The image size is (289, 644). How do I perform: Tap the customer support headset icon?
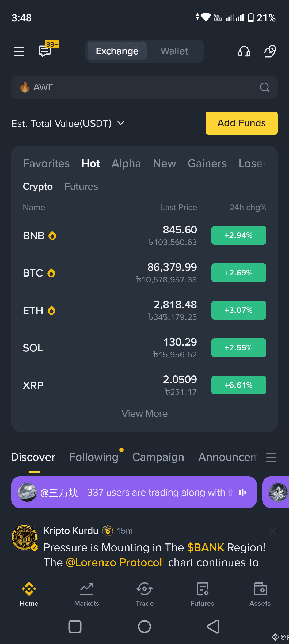[x=244, y=51]
